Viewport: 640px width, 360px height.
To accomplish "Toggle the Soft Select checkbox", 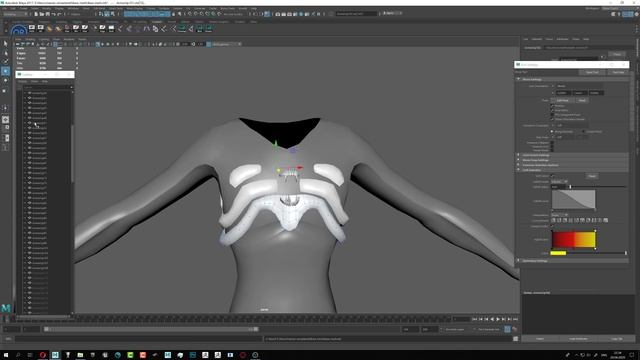I will pyautogui.click(x=552, y=176).
